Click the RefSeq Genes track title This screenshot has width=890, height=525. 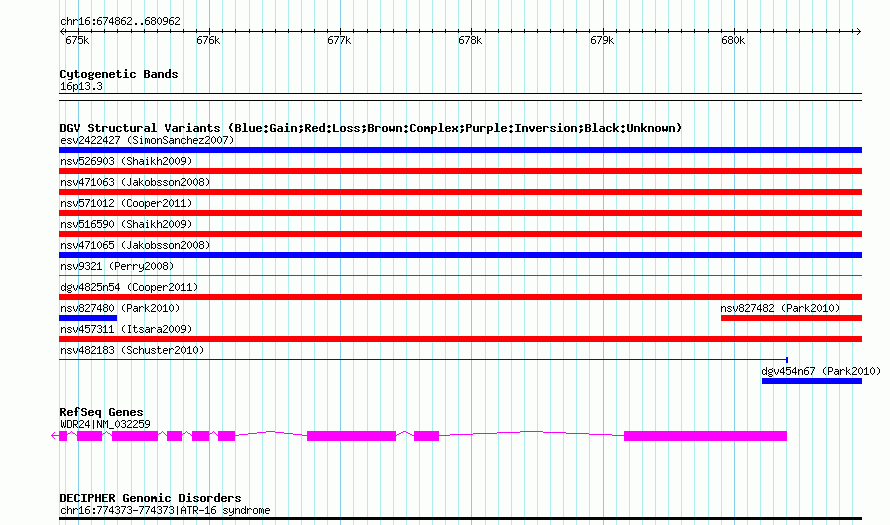tap(101, 412)
